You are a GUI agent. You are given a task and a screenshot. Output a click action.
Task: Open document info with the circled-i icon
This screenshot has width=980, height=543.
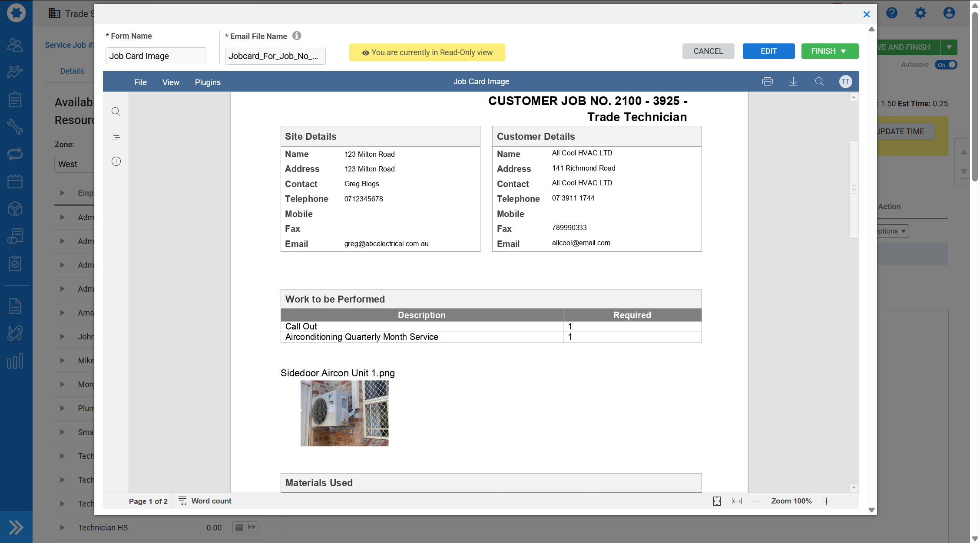click(x=116, y=161)
